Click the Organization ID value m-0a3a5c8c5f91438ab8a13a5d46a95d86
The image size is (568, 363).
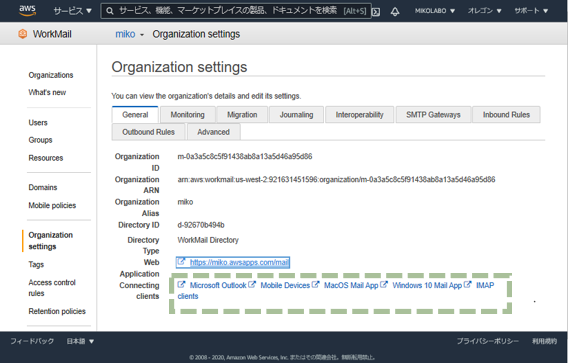click(x=245, y=157)
